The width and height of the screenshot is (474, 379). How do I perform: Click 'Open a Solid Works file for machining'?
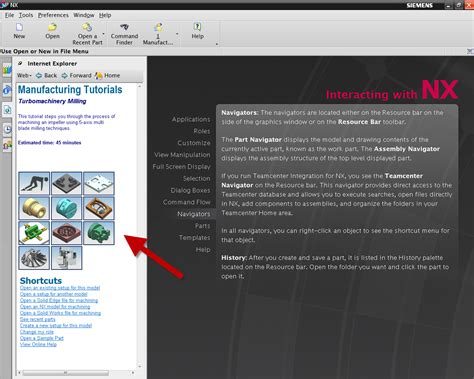click(60, 313)
